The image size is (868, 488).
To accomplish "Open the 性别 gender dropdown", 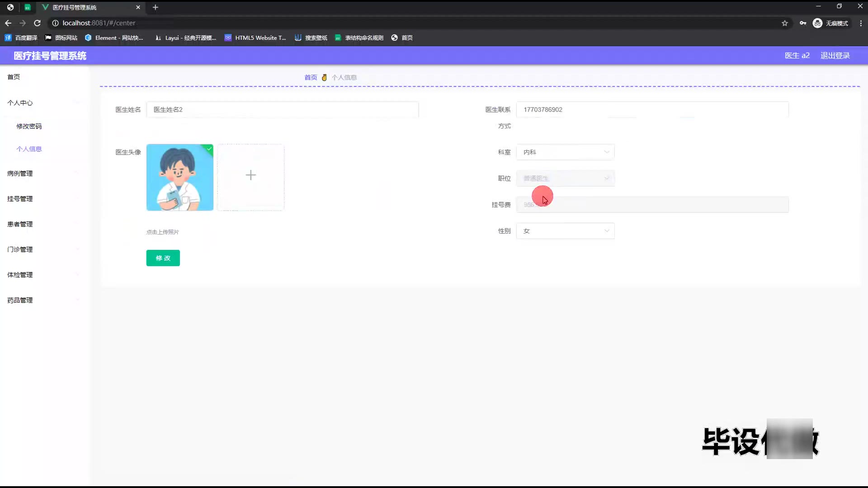I will (565, 231).
